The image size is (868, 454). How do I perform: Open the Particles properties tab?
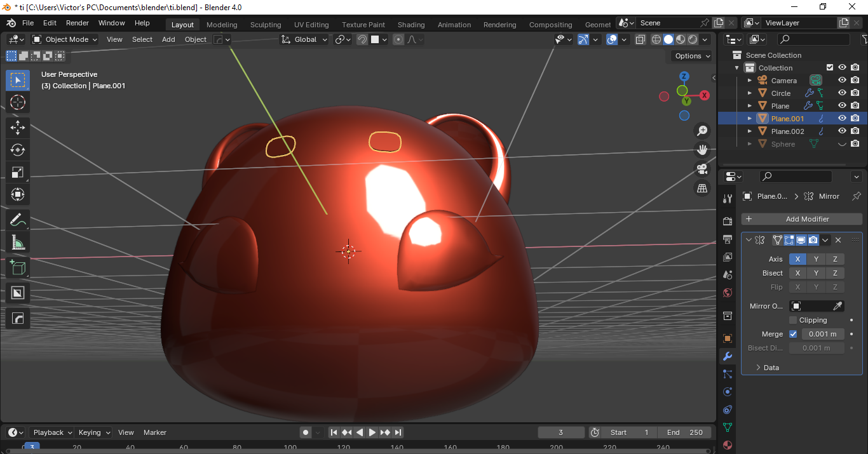[x=728, y=374]
